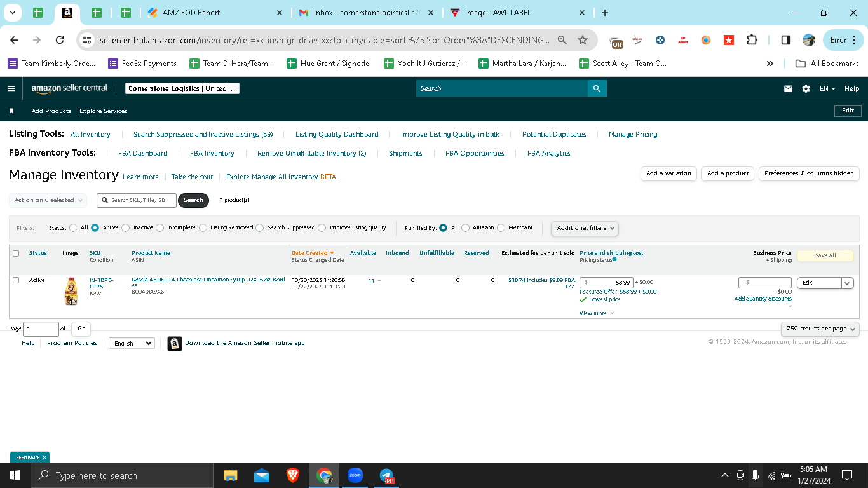Expand View more under the price
This screenshot has width=868, height=488.
tap(597, 313)
